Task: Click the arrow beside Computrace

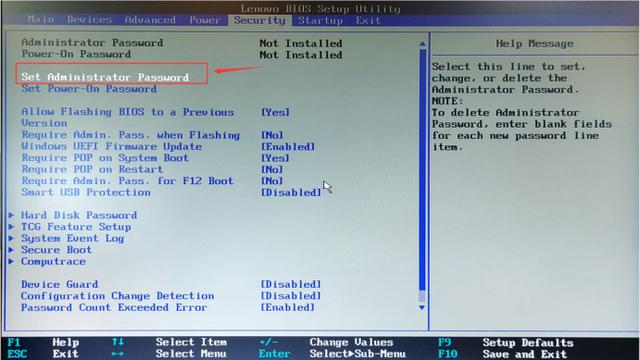Action: pyautogui.click(x=11, y=261)
